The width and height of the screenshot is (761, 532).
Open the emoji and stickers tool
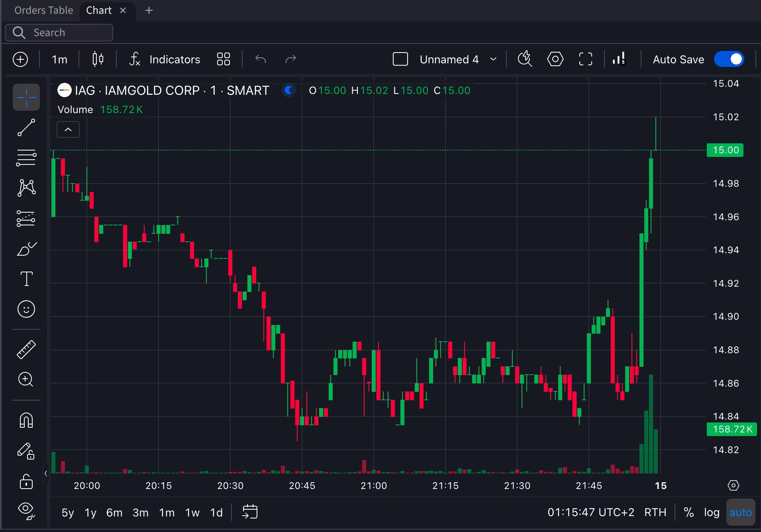click(26, 309)
